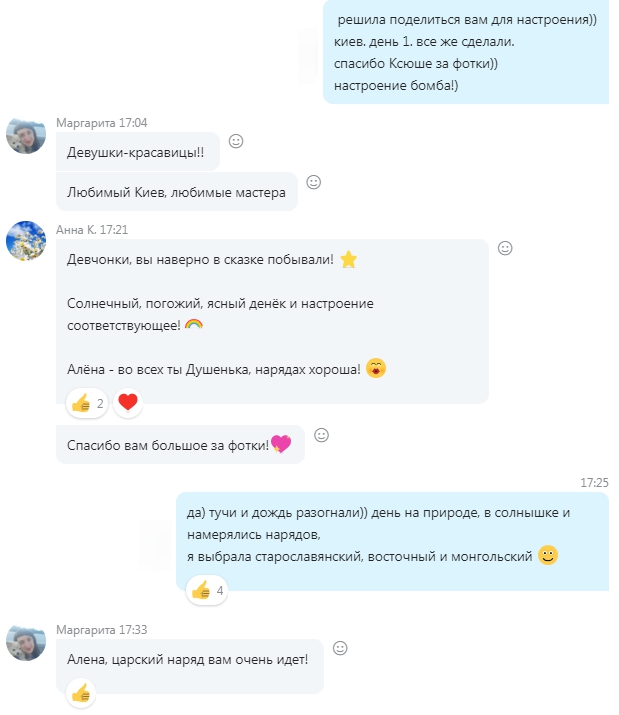Click sender name "Маргарита 17:33"
619x715 pixels.
click(101, 630)
